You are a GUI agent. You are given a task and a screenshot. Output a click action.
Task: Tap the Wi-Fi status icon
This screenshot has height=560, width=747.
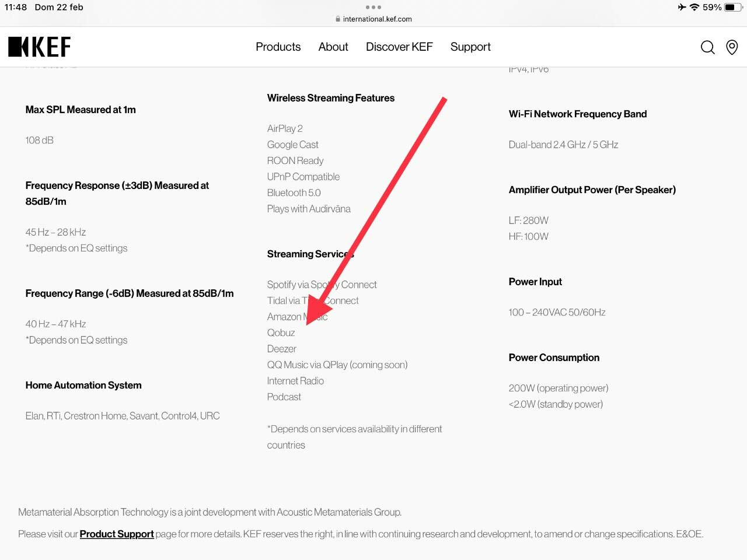coord(694,7)
